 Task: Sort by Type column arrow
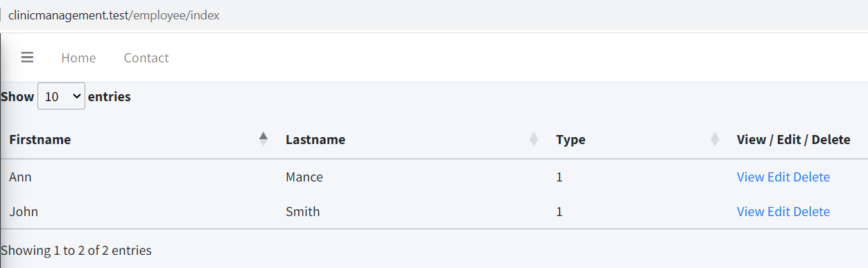[715, 139]
